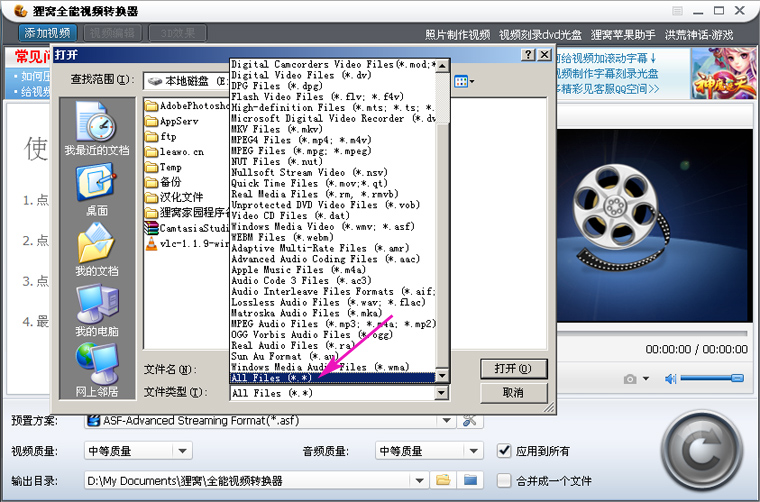
Task: Open the 我的电脑 my computer place
Action: (96, 310)
